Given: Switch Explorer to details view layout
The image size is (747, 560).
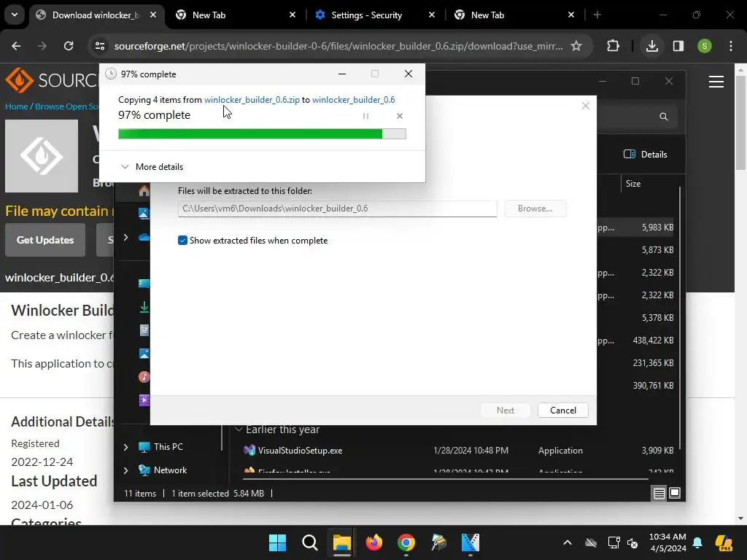Looking at the screenshot, I should (x=659, y=494).
